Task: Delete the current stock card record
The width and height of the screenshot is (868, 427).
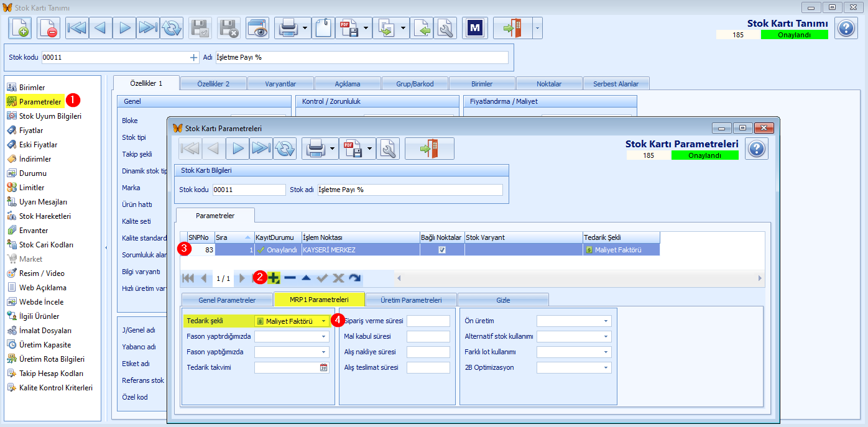Action: (x=48, y=28)
